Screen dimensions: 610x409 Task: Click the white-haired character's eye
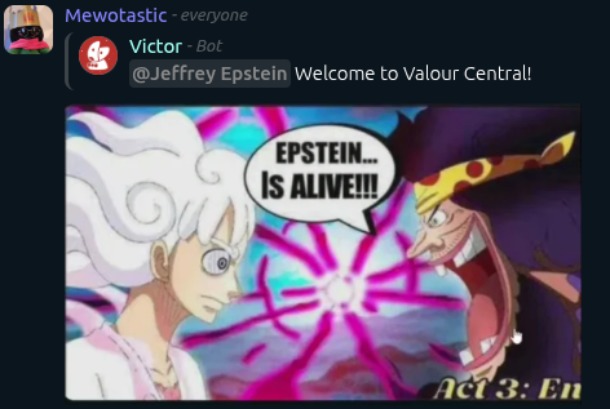point(219,262)
